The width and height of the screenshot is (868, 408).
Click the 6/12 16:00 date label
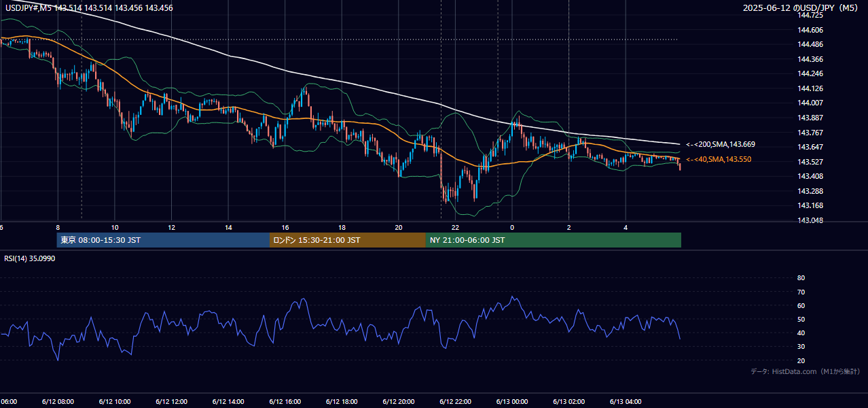pyautogui.click(x=285, y=402)
